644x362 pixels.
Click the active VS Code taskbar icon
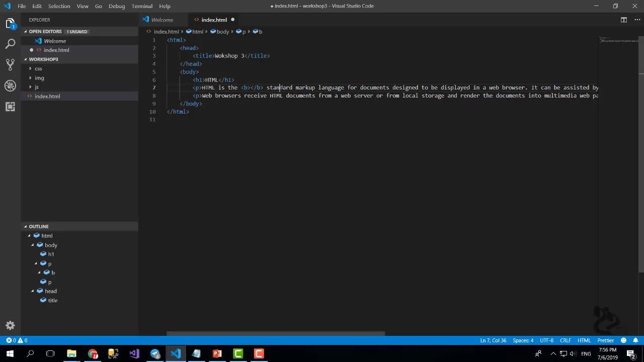tap(176, 353)
